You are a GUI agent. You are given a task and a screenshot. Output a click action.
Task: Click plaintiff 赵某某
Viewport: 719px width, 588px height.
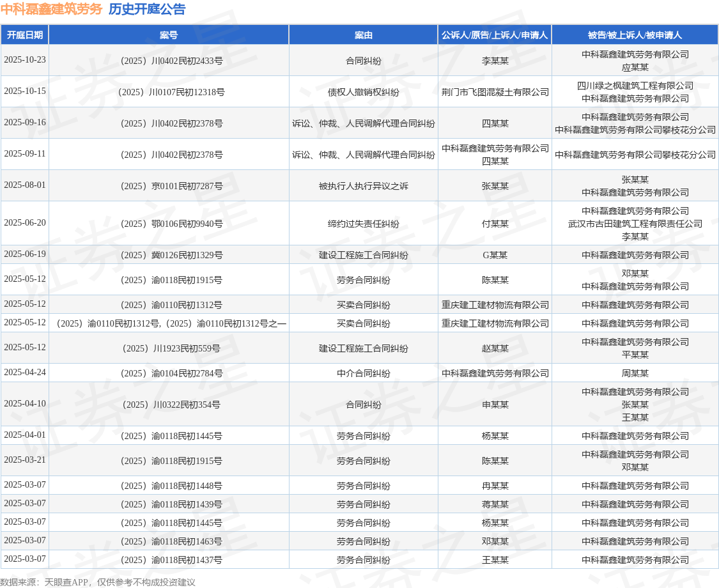[x=495, y=348]
